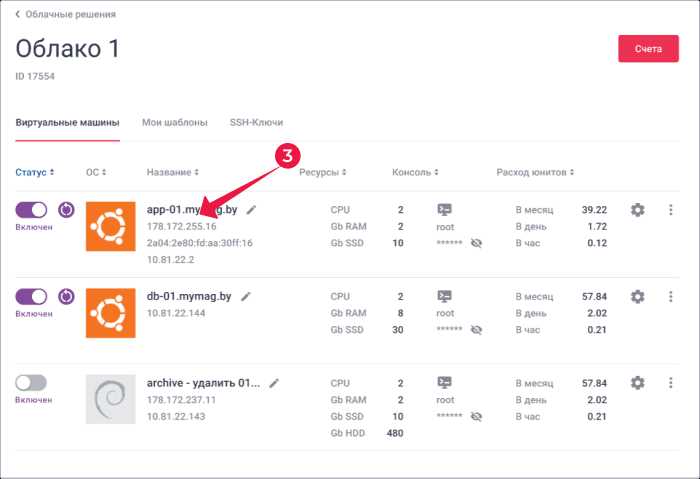The height and width of the screenshot is (479, 700).
Task: Switch to Мои шаблоны tab
Action: coord(175,123)
